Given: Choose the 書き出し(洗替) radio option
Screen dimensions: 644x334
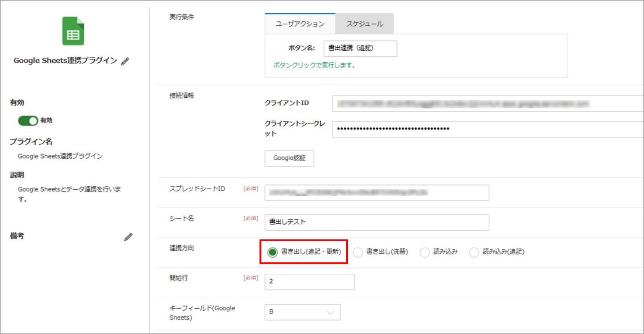Looking at the screenshot, I should [358, 252].
